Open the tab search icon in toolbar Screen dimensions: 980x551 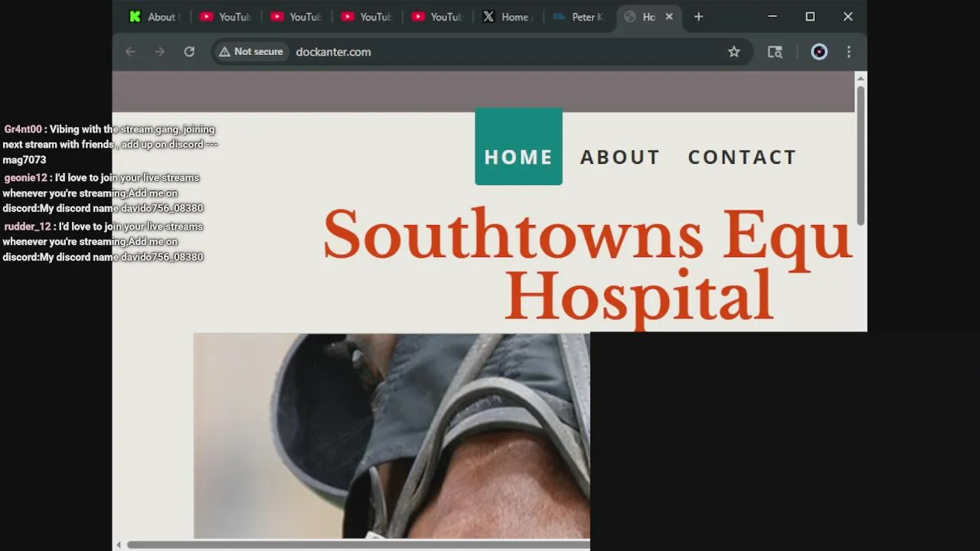point(775,52)
